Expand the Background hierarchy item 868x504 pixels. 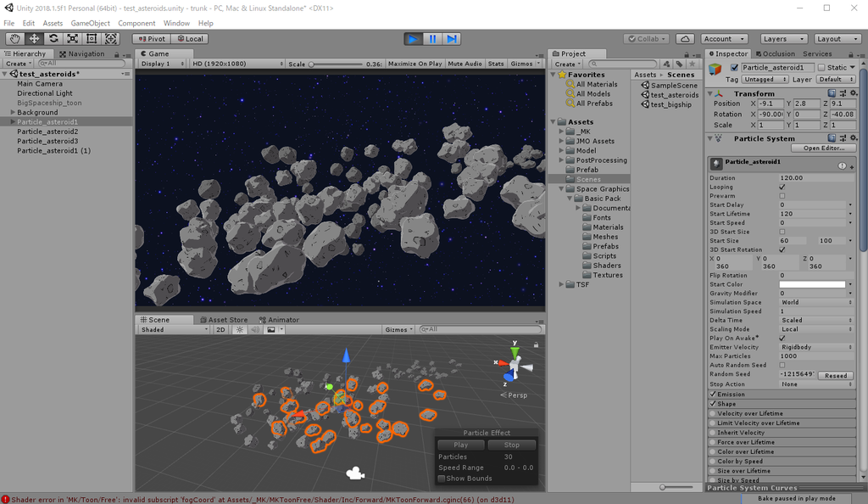coord(13,113)
